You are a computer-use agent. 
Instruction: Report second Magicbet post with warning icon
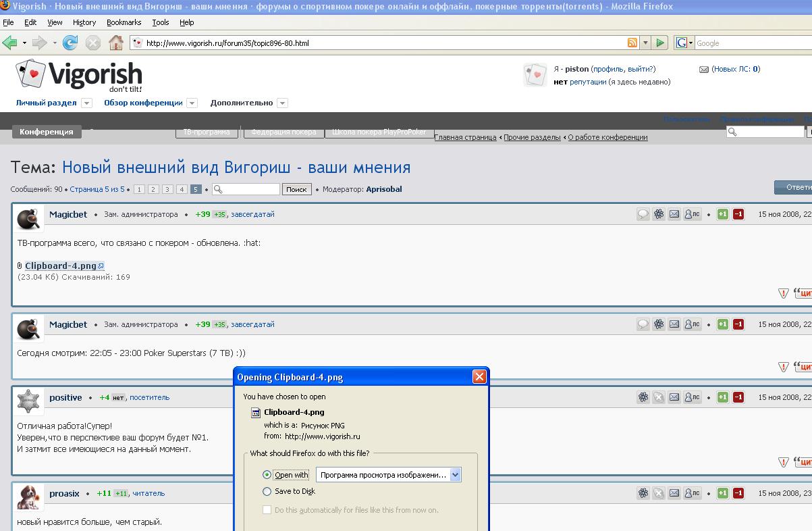[x=783, y=367]
